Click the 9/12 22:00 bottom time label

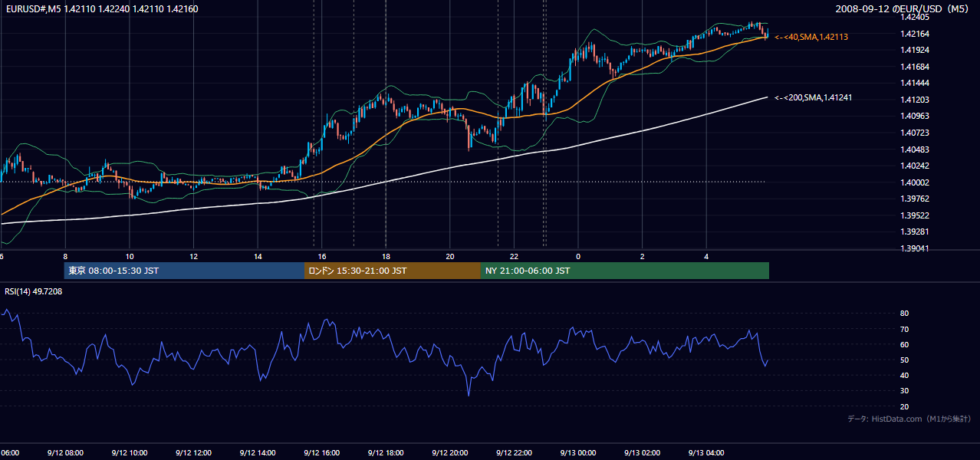point(514,453)
